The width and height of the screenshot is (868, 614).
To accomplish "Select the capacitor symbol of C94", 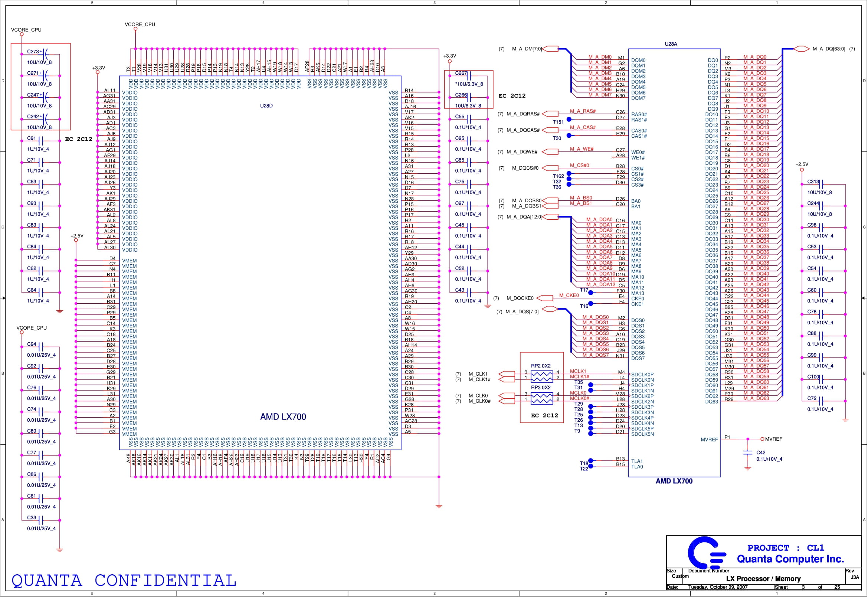I will (41, 347).
